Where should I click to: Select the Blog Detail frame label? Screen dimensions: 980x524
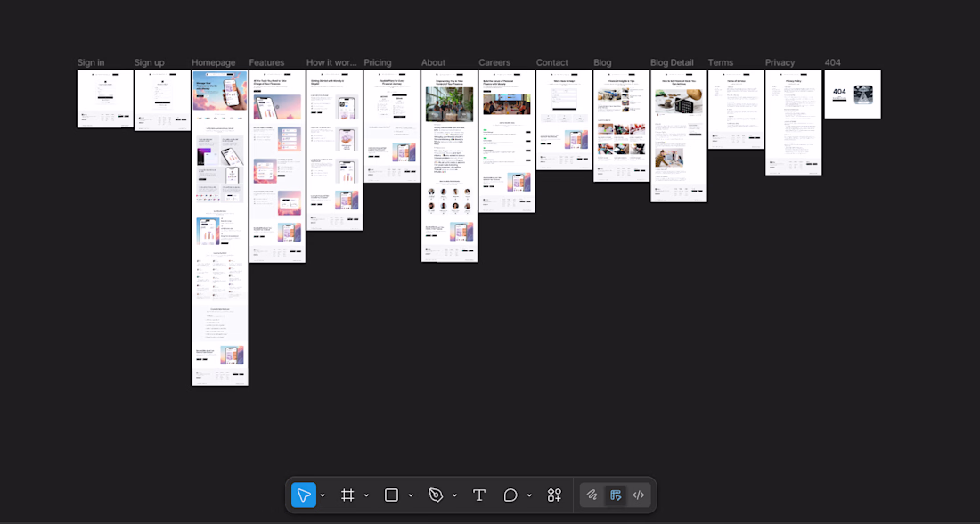672,62
